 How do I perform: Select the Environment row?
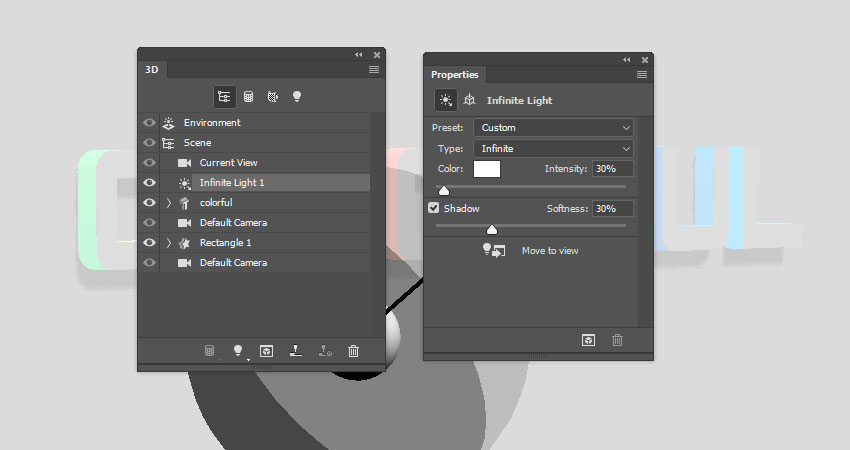(254, 123)
